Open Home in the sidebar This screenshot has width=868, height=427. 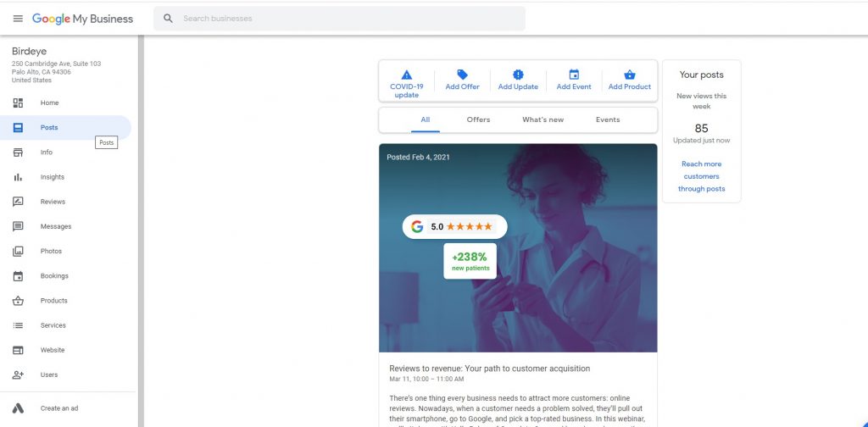point(49,103)
